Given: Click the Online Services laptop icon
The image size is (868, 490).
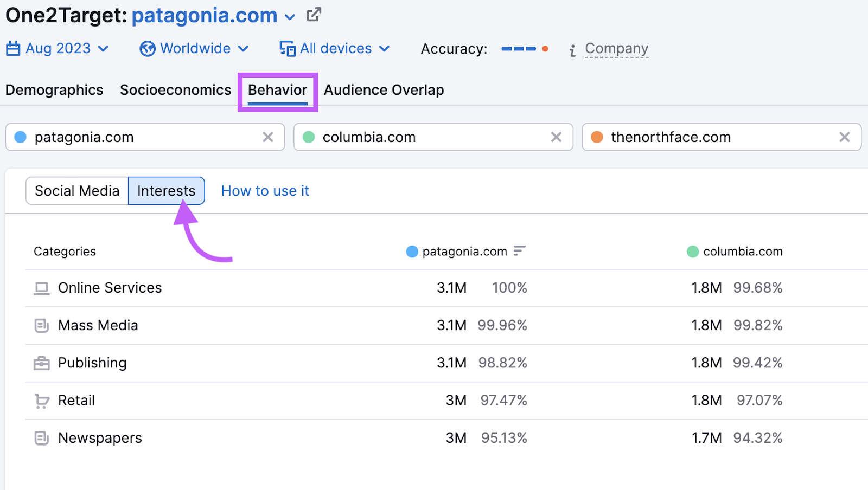Looking at the screenshot, I should point(42,288).
